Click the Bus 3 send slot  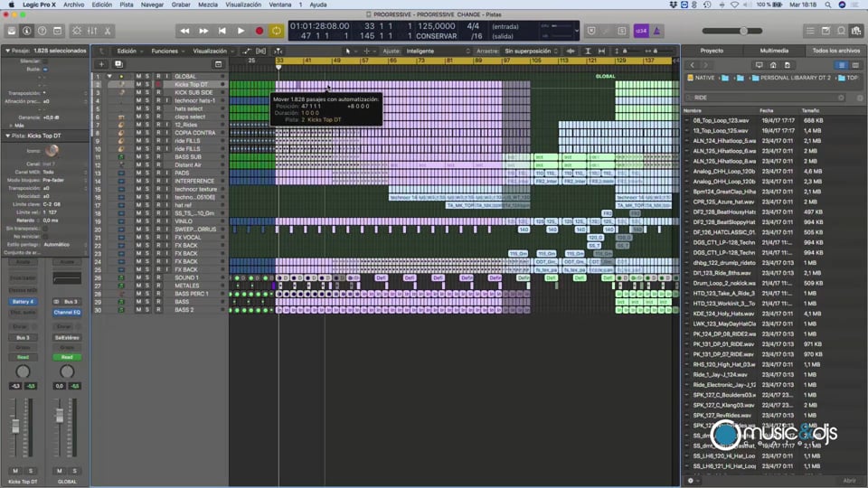(x=23, y=337)
